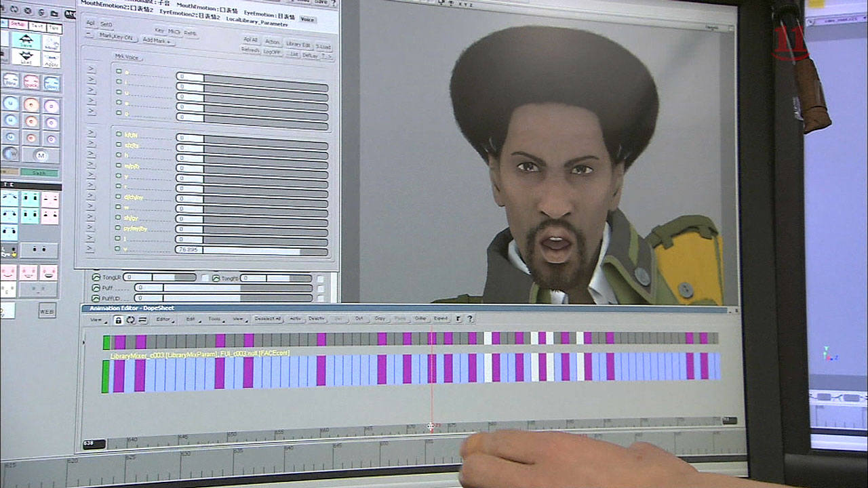This screenshot has width=868, height=488.
Task: Click the Refresh button
Action: coord(250,50)
